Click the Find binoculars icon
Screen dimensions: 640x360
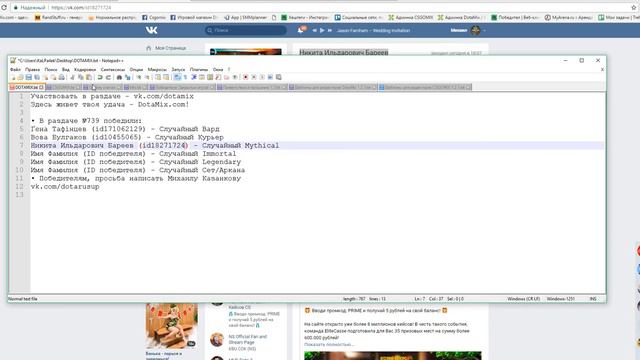(119, 77)
